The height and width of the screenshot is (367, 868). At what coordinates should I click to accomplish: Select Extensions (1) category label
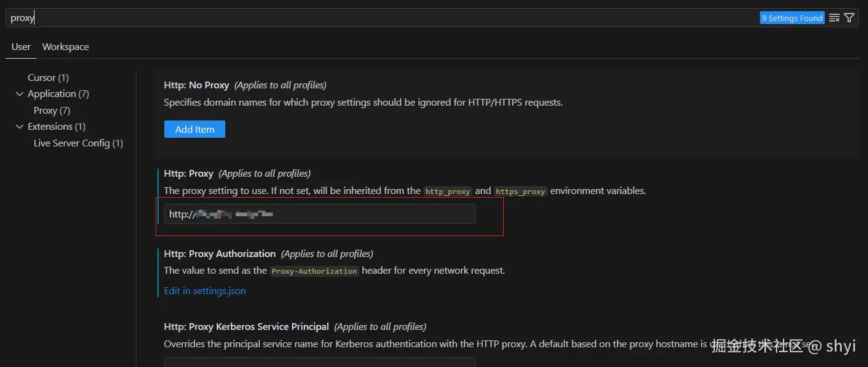click(57, 127)
